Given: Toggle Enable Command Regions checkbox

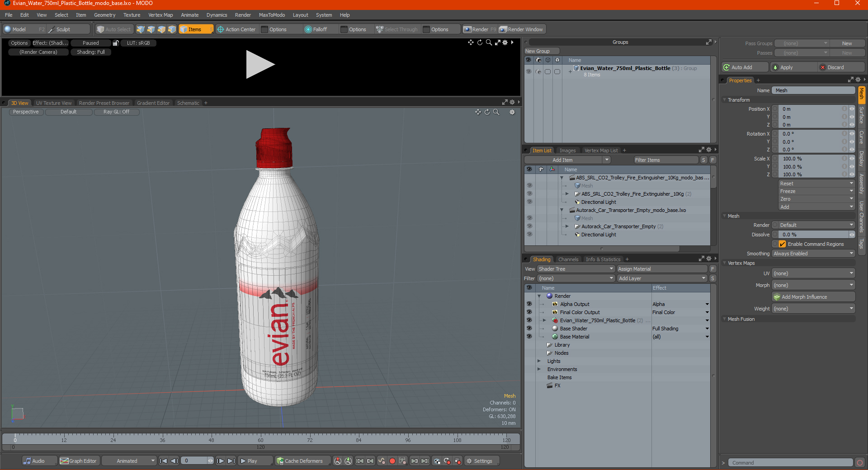Looking at the screenshot, I should [782, 244].
